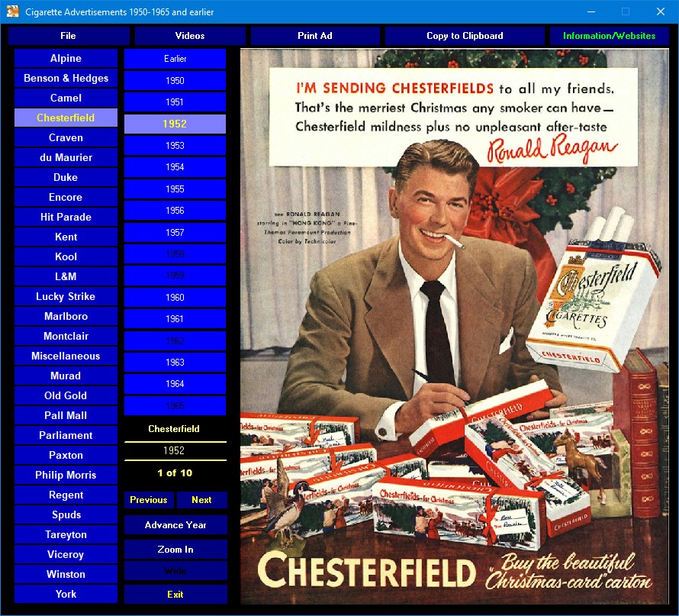Choose the Kool brand

66,257
